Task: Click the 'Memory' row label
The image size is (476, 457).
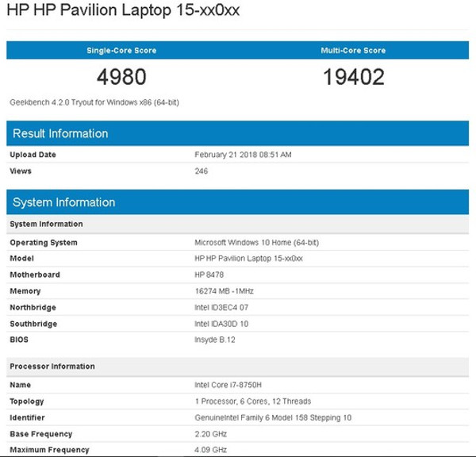Action: [x=25, y=291]
